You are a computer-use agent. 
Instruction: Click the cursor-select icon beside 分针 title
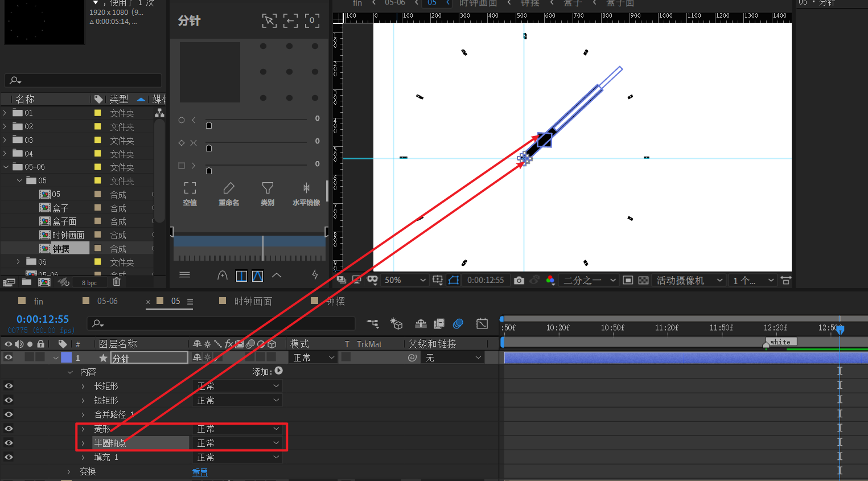269,21
